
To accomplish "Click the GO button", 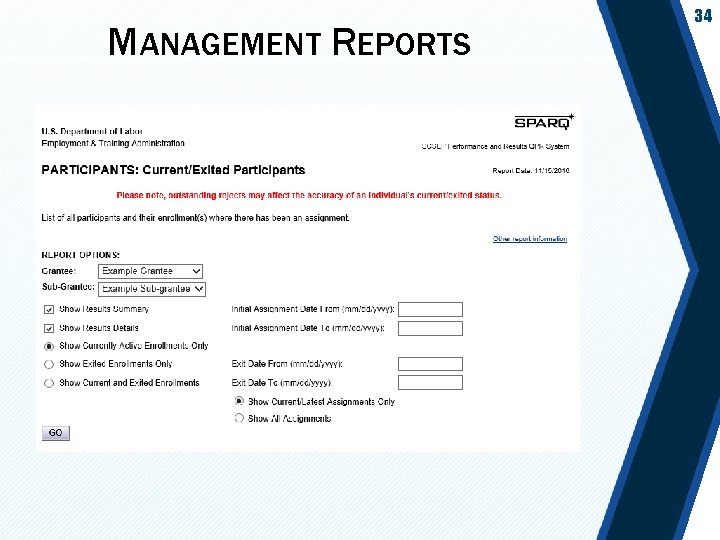I will (x=56, y=433).
